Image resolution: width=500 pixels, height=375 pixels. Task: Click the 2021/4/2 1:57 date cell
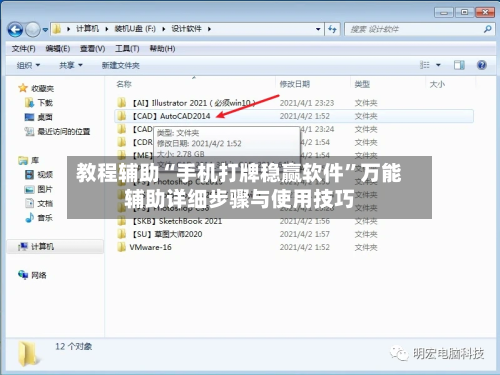(x=305, y=234)
